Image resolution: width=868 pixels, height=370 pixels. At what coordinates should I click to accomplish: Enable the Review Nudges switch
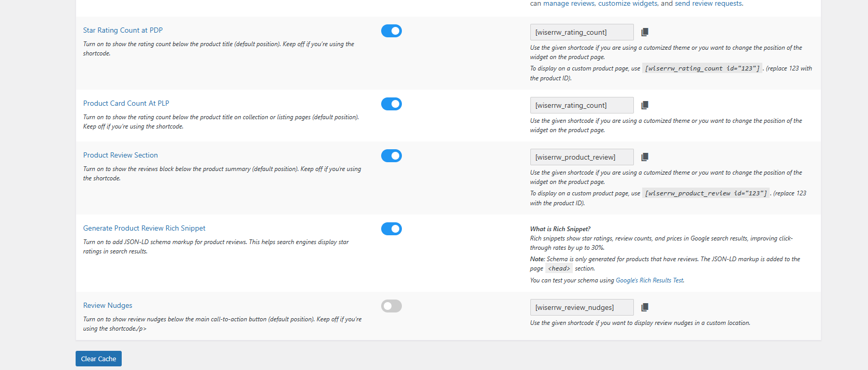coord(392,306)
